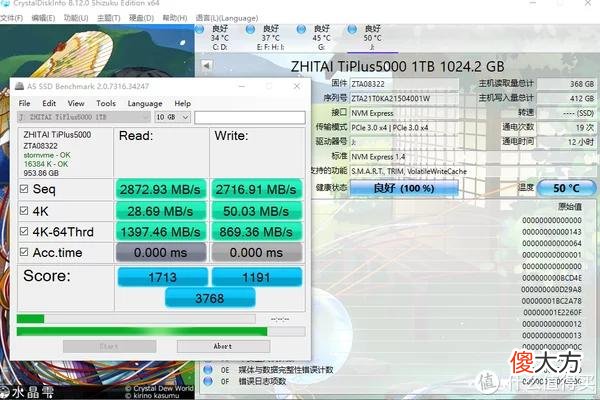The image size is (600, 400).
Task: Click the total score 3768 box
Action: [210, 298]
